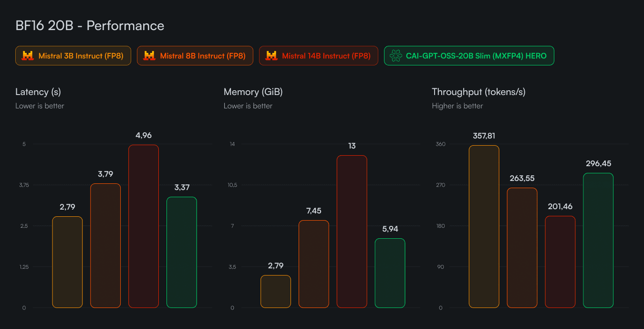Image resolution: width=644 pixels, height=329 pixels.
Task: Click the green CAI-GPT-OSS-20B logo icon
Action: click(396, 56)
